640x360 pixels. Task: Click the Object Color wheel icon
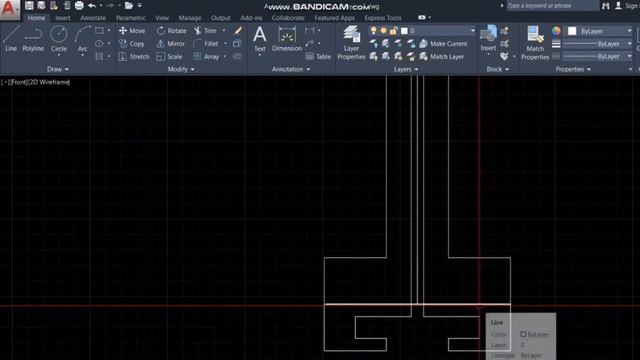pos(556,31)
